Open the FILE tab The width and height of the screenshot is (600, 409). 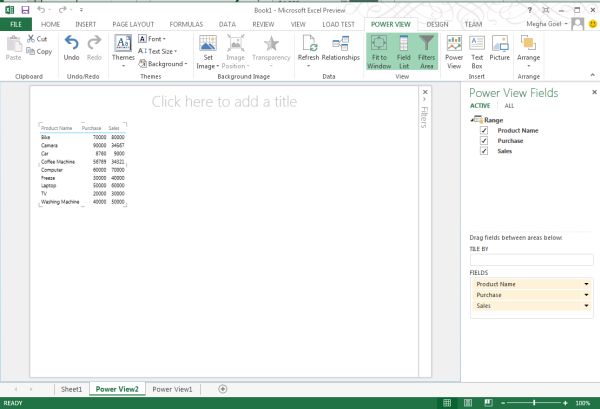pos(16,24)
